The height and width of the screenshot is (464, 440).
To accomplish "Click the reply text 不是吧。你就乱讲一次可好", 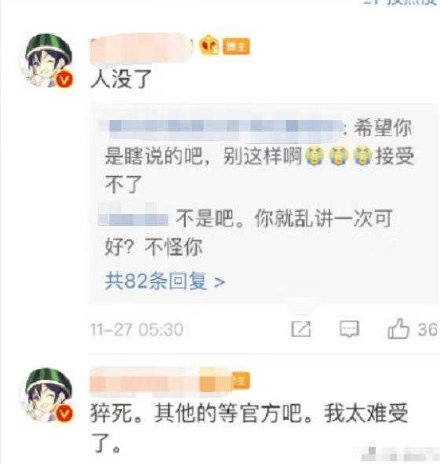I will (248, 233).
